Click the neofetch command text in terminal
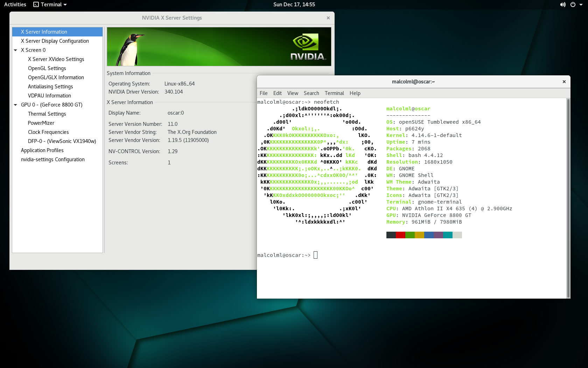This screenshot has height=368, width=588. [x=326, y=102]
